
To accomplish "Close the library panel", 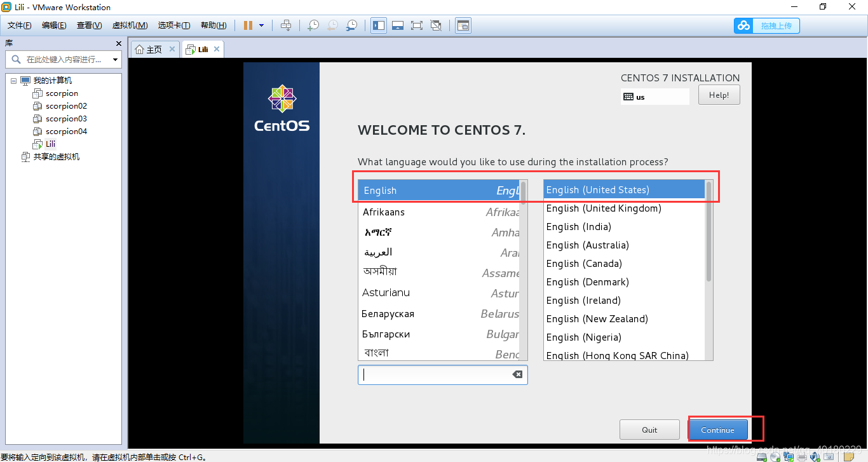I will (118, 43).
